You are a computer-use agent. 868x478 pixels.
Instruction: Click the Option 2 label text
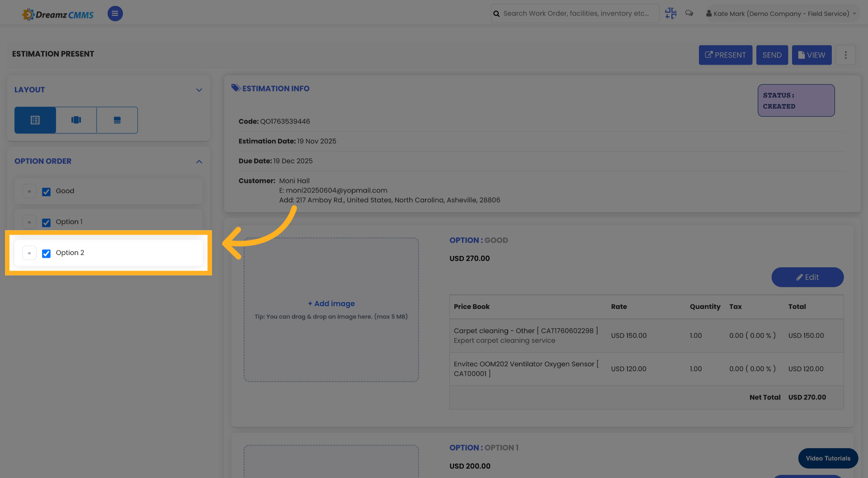70,253
